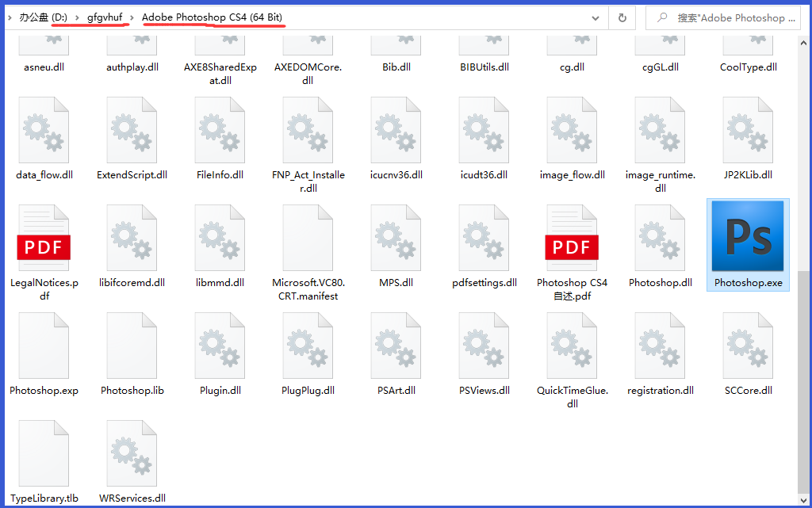The width and height of the screenshot is (812, 508).
Task: Select the WRServices.dll file icon
Action: (x=132, y=453)
